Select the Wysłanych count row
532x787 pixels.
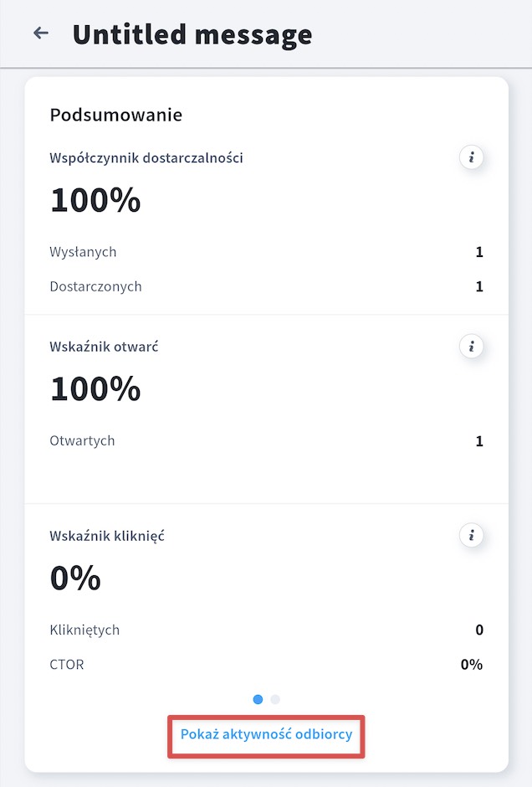pos(266,252)
